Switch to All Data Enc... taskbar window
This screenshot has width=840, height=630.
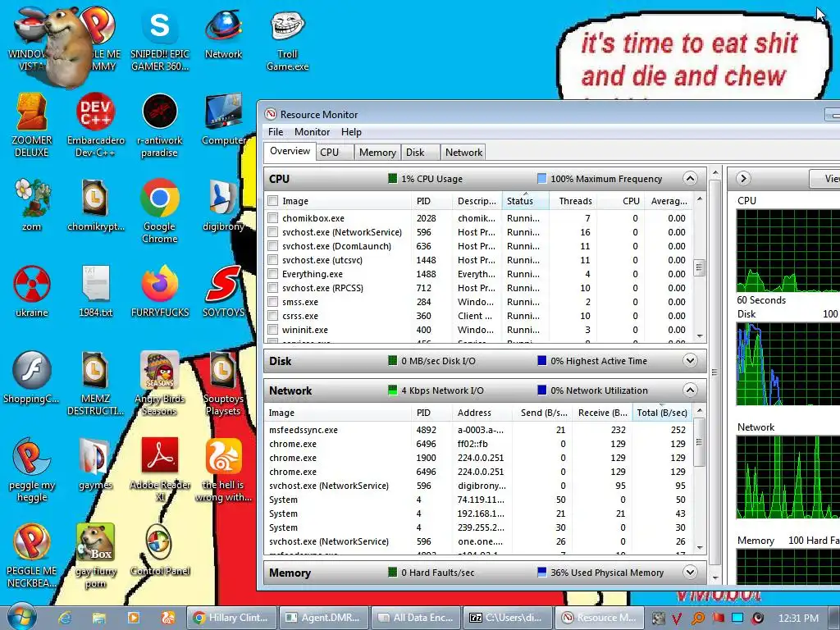pyautogui.click(x=416, y=618)
